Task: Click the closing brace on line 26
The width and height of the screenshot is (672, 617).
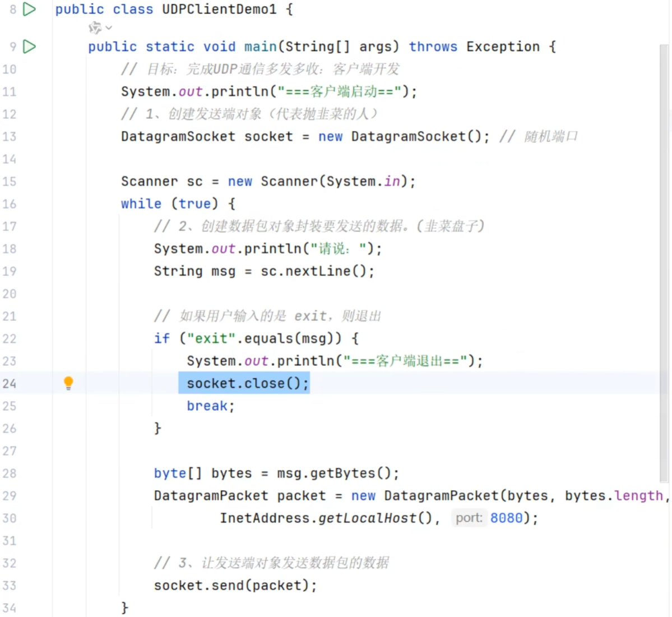Action: coord(157,428)
